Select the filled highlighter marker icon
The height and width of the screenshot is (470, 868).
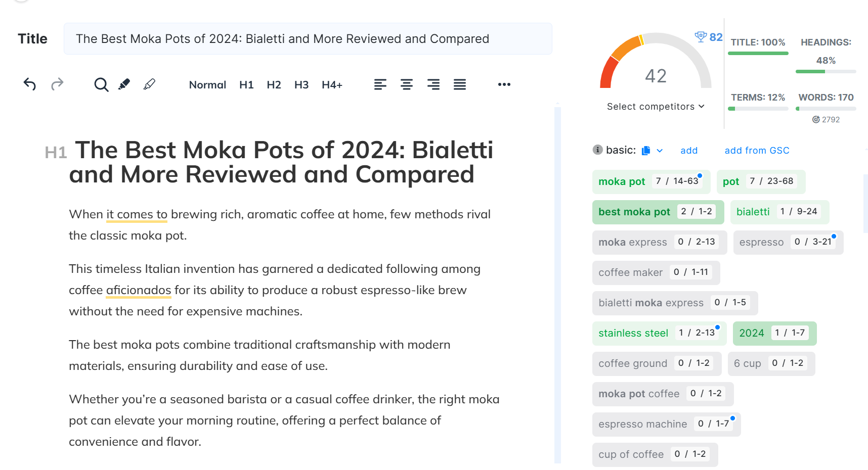(124, 84)
